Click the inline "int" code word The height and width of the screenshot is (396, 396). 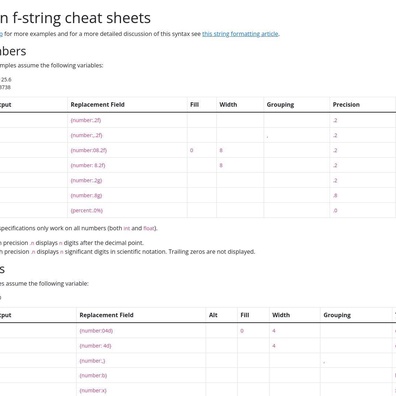[x=127, y=228]
